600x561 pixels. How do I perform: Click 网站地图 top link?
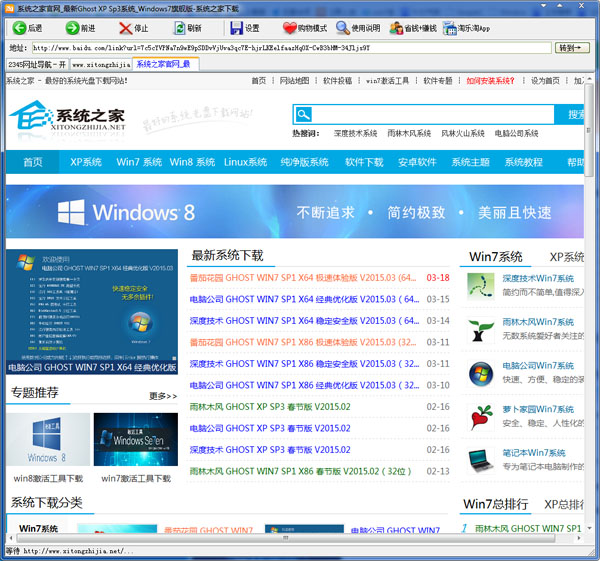[294, 81]
